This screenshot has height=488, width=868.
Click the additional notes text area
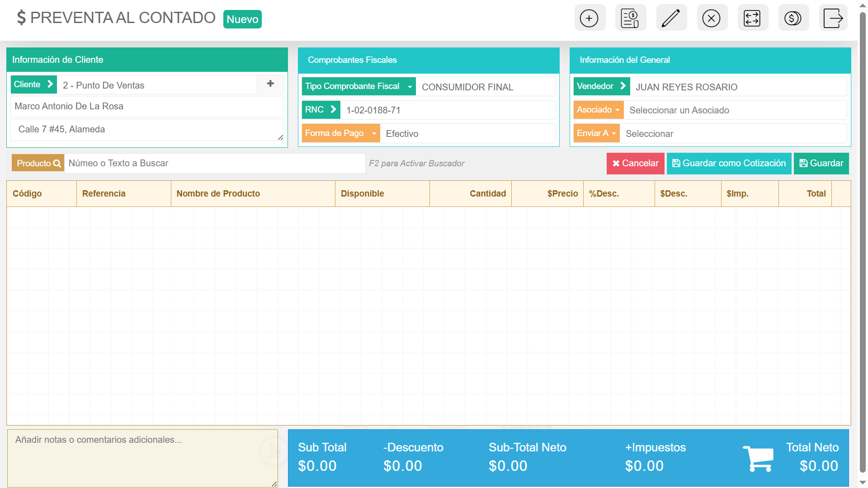(x=142, y=457)
